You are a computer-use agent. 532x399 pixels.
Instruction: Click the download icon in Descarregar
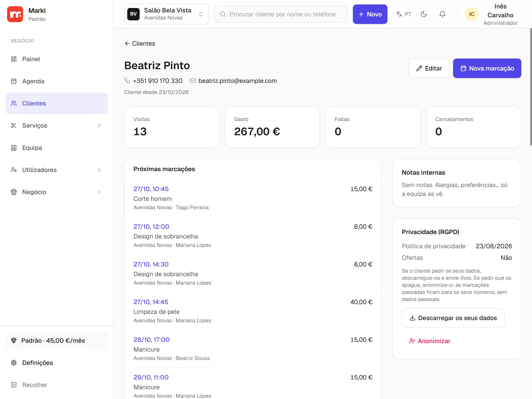coord(412,318)
